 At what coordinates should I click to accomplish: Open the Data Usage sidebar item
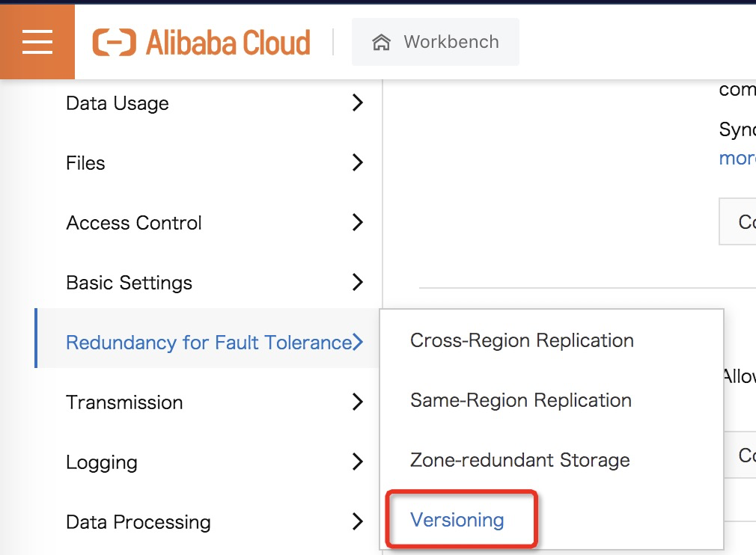tap(118, 103)
